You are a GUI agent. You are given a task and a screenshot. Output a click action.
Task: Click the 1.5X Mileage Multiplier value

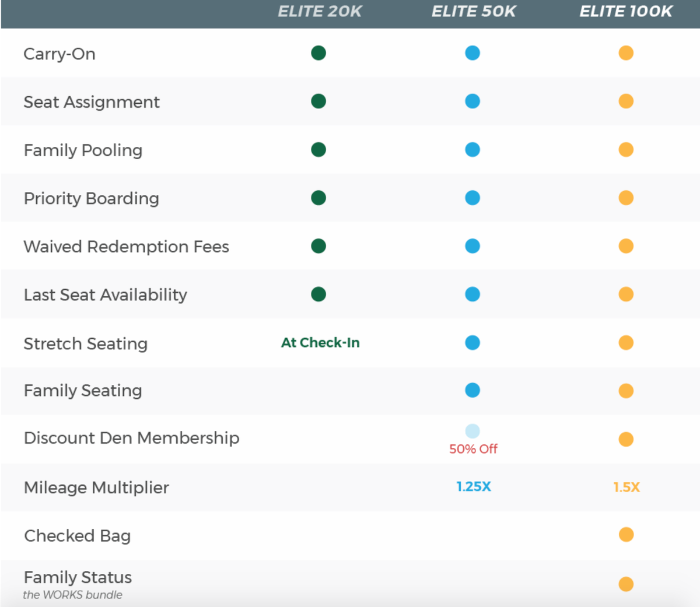point(625,487)
